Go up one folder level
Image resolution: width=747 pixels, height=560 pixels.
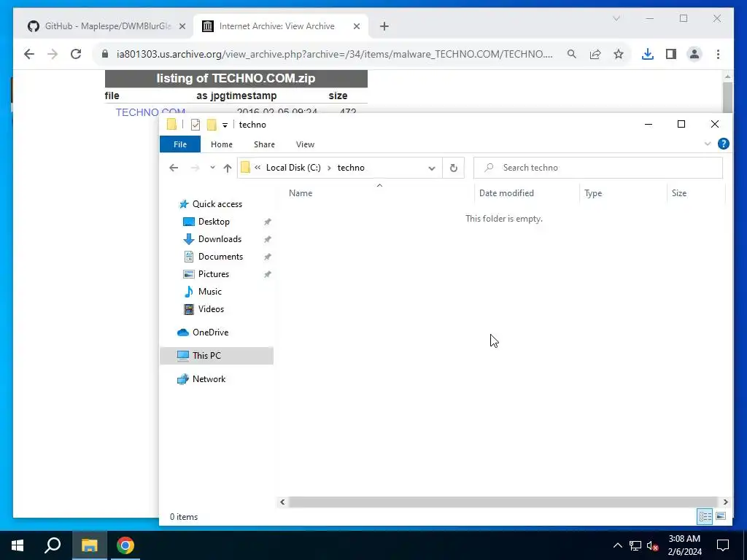[x=228, y=168]
